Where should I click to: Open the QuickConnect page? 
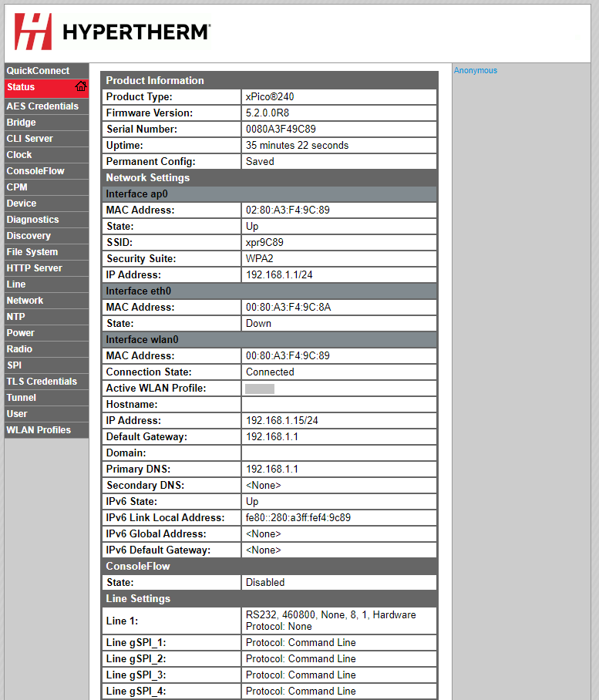[x=38, y=71]
